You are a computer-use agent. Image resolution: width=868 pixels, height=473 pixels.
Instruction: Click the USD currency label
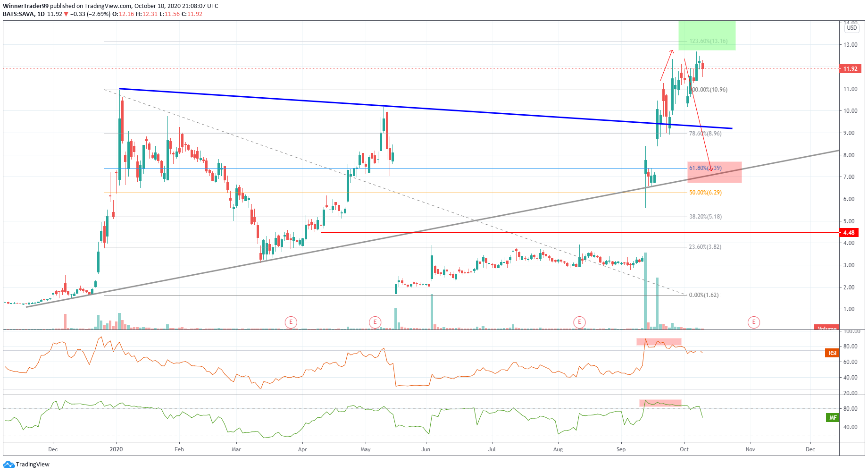click(x=851, y=28)
